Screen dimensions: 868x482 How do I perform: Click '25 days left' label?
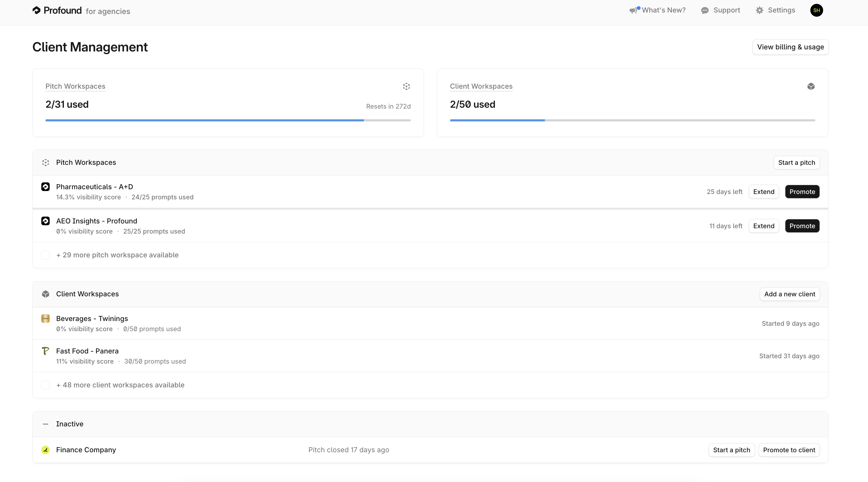coord(724,192)
